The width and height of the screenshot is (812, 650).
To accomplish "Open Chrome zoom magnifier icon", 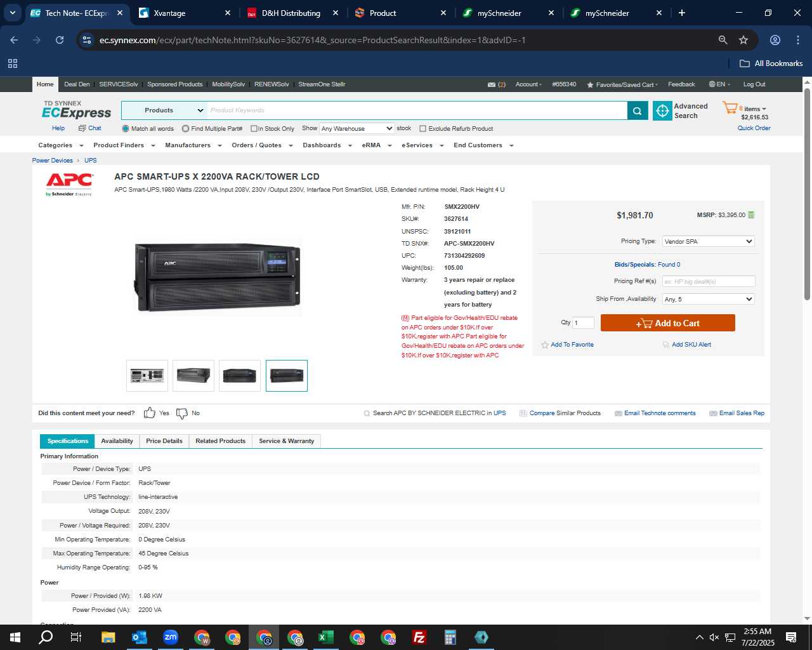I will pos(723,40).
